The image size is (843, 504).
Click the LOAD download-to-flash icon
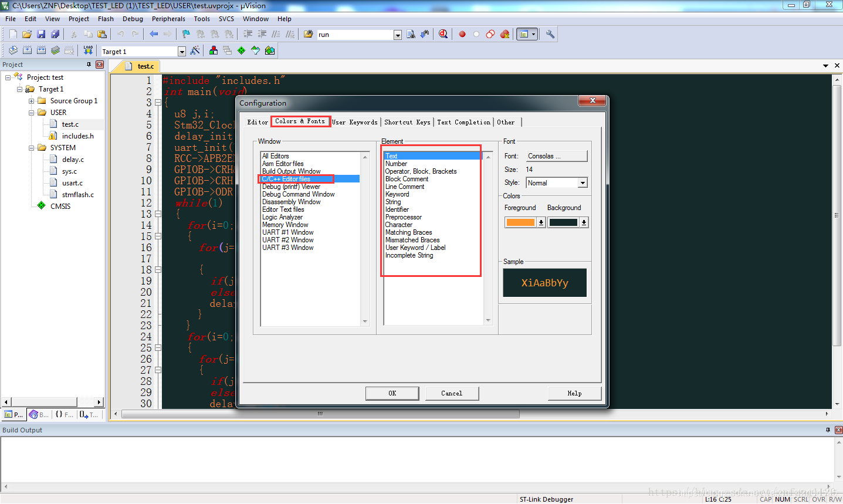click(88, 50)
